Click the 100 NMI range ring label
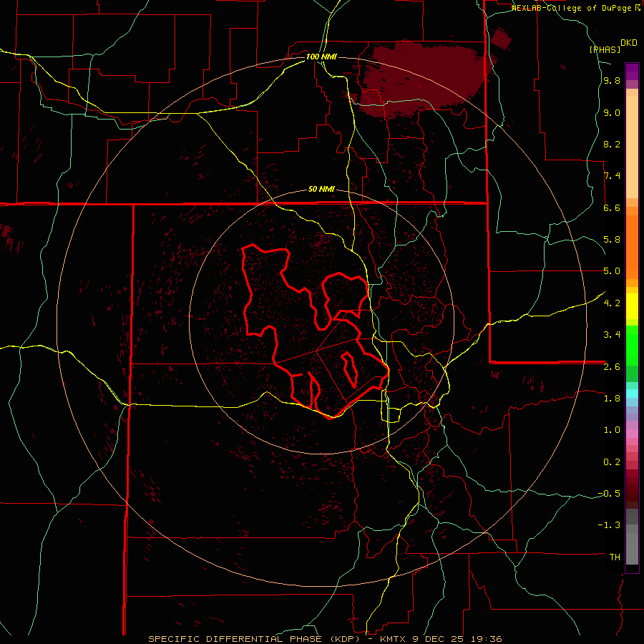 (321, 57)
